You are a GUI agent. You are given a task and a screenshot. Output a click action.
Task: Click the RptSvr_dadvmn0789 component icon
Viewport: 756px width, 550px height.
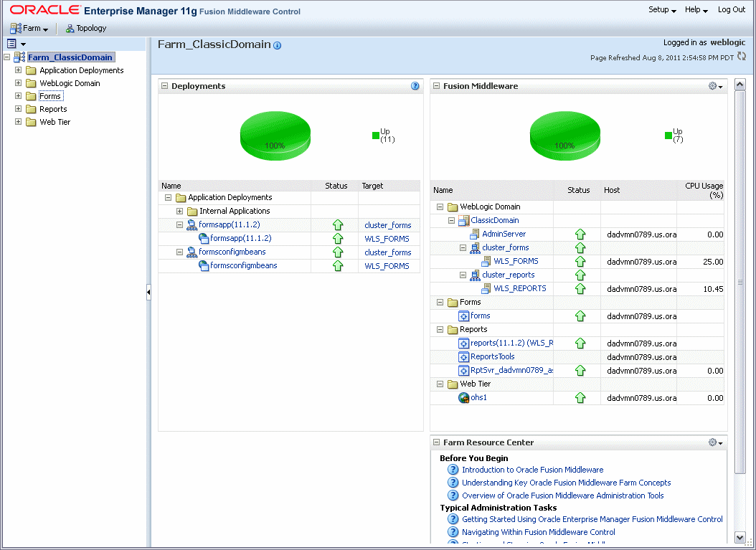463,371
